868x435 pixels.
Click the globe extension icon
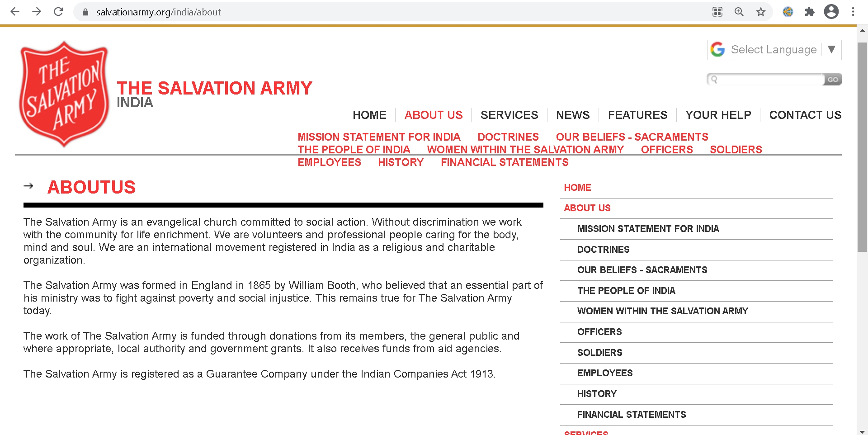point(788,12)
